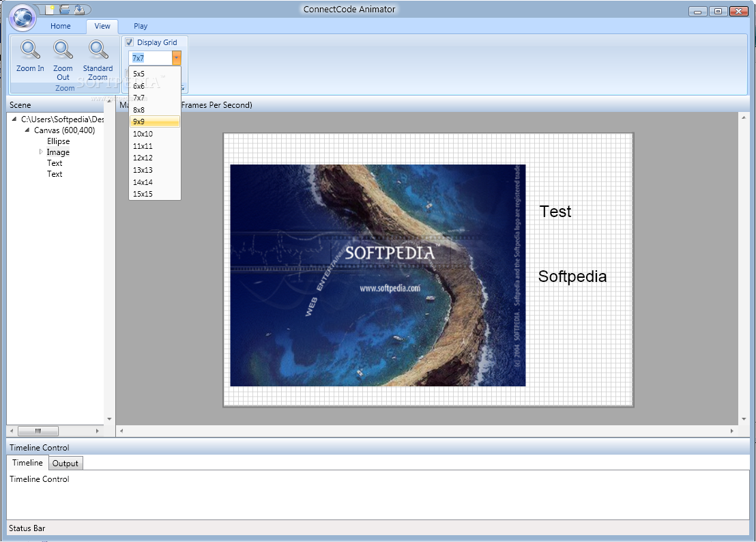Click the Save quick-access icon

point(80,9)
